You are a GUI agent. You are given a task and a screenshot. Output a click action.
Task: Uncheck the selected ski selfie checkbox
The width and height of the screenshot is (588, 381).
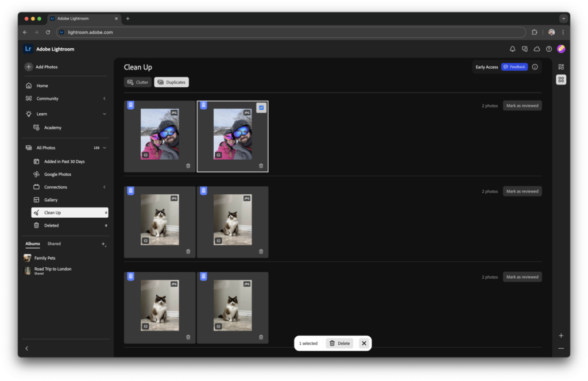(261, 107)
